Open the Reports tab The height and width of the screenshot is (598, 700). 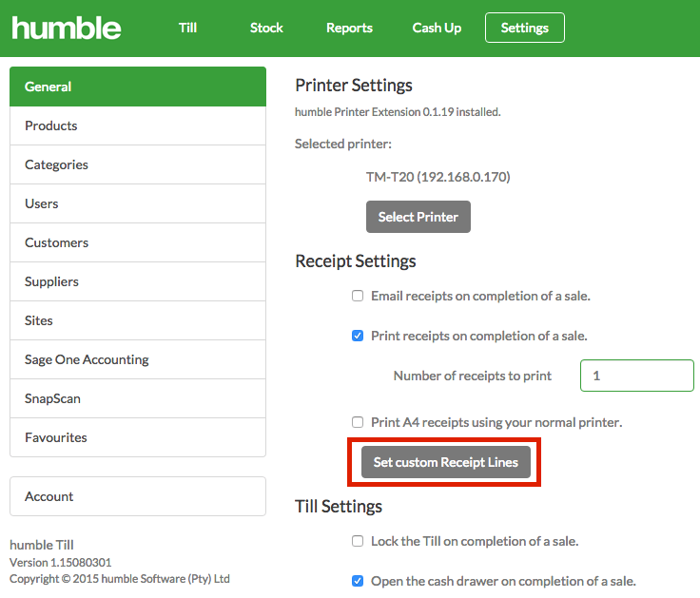349,28
